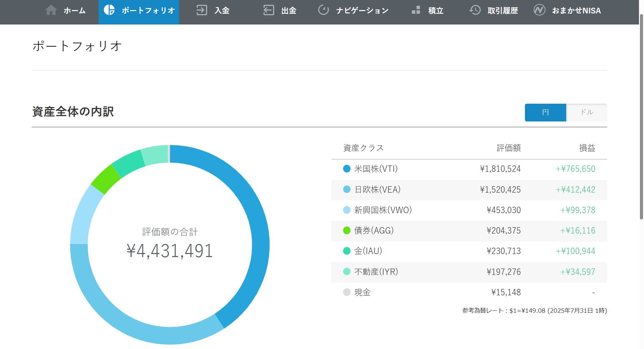Screen dimensions: 644x349
Task: Click the withdrawal arrow icon for 出金
Action: click(x=269, y=10)
